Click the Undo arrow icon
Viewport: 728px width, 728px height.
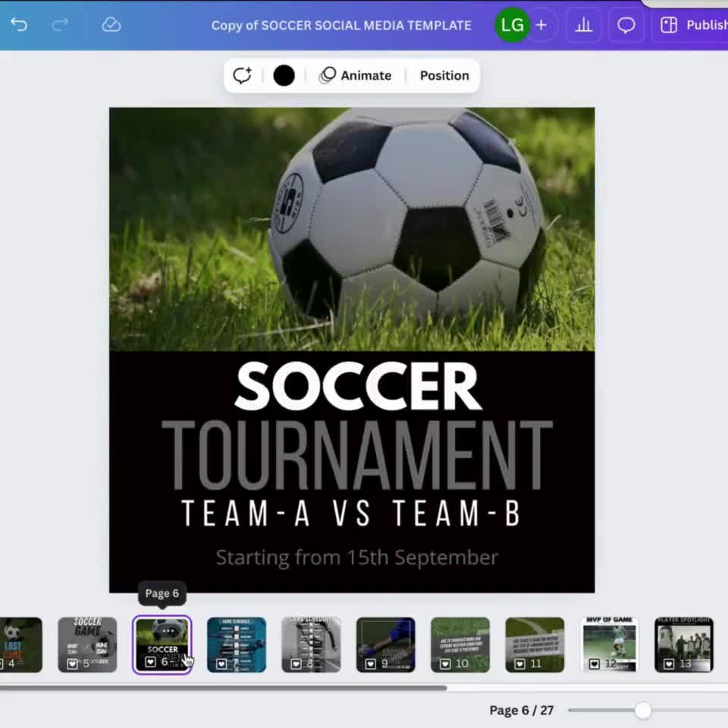pyautogui.click(x=18, y=24)
